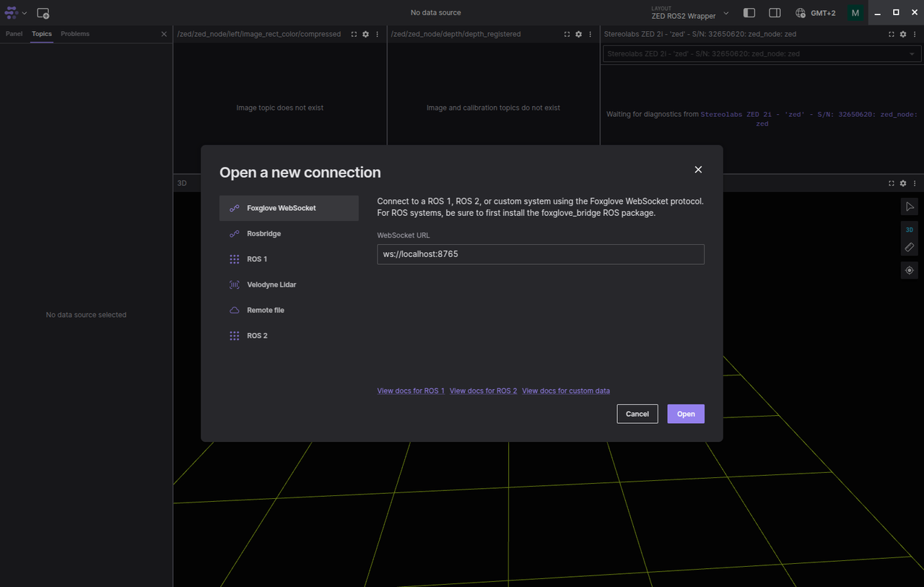Switch to the Problems tab
Image resolution: width=924 pixels, height=587 pixels.
coord(75,34)
